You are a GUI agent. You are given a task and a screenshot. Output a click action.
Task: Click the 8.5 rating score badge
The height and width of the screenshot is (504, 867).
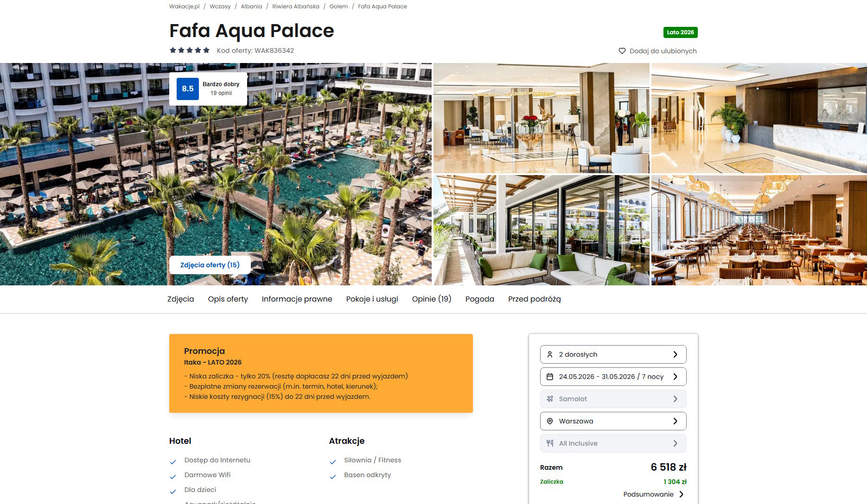click(x=188, y=88)
